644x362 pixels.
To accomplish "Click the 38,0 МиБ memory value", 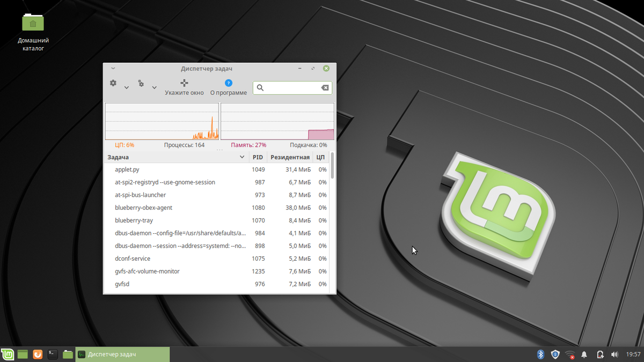I will 298,208.
